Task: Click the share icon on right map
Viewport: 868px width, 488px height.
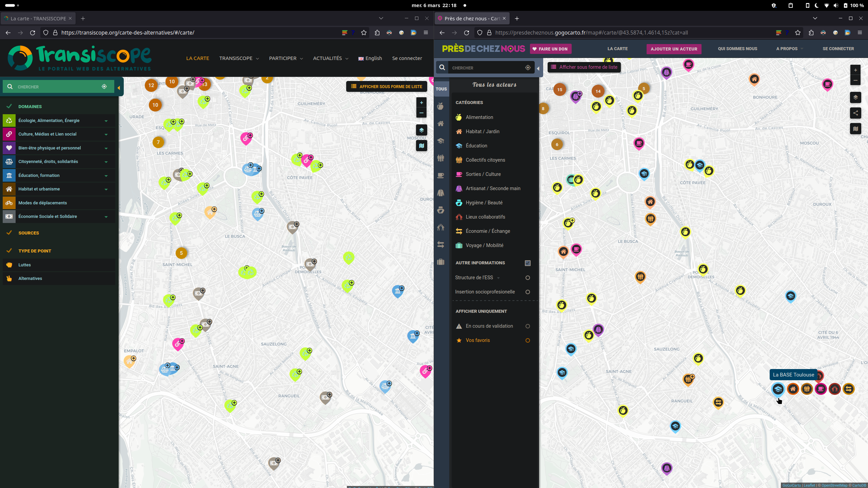Action: [855, 113]
